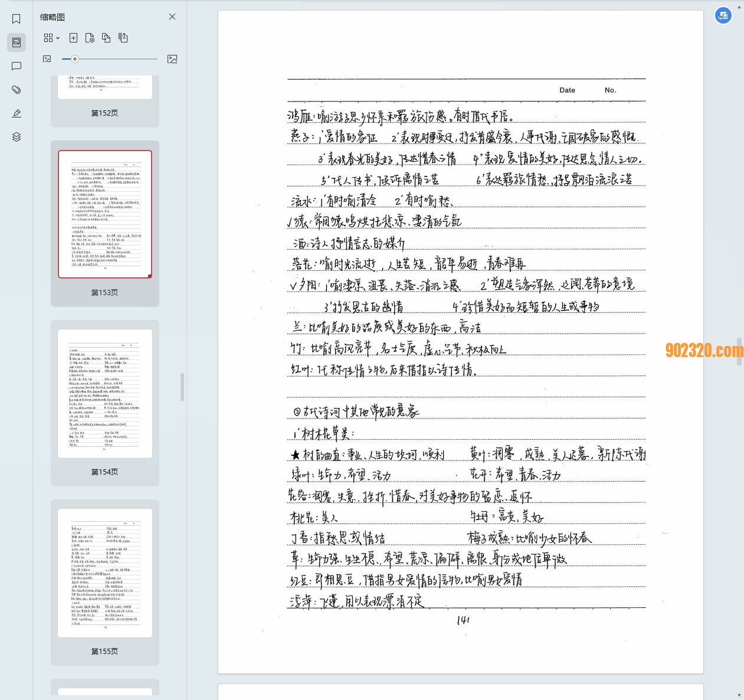Select the thumbnails panel icon in sidebar
This screenshot has width=744, height=700.
16,42
